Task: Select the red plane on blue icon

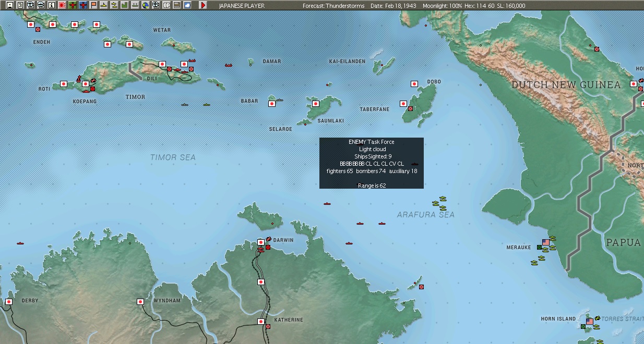Action: 83,5
